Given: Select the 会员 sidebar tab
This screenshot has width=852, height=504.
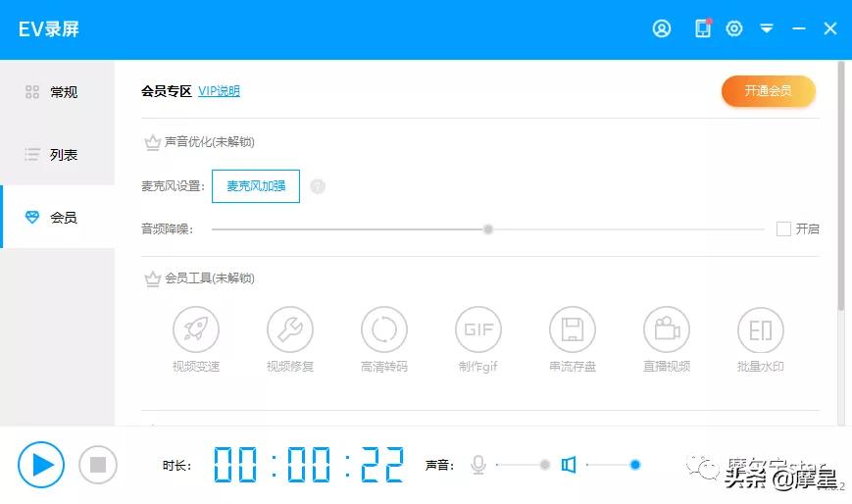Looking at the screenshot, I should pyautogui.click(x=57, y=217).
